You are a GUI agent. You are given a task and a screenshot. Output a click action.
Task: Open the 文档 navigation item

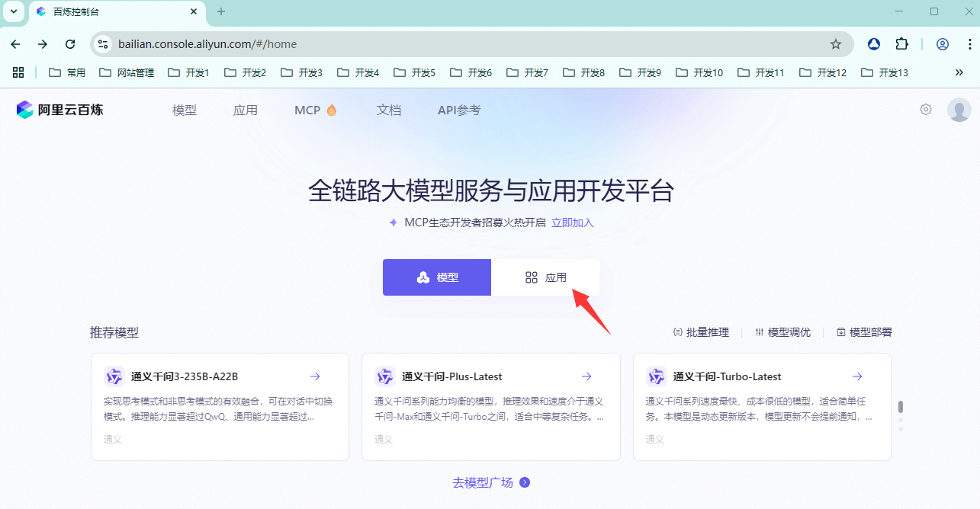[389, 110]
